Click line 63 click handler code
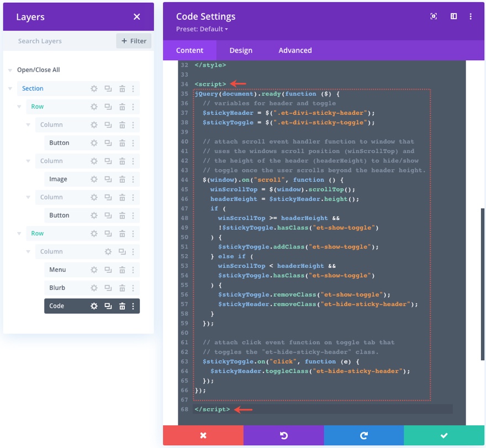 (x=281, y=361)
